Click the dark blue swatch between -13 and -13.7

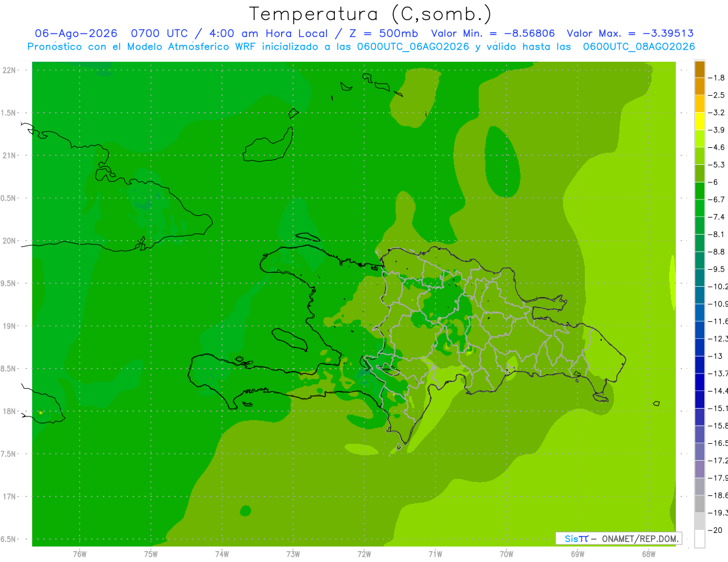[x=699, y=365]
